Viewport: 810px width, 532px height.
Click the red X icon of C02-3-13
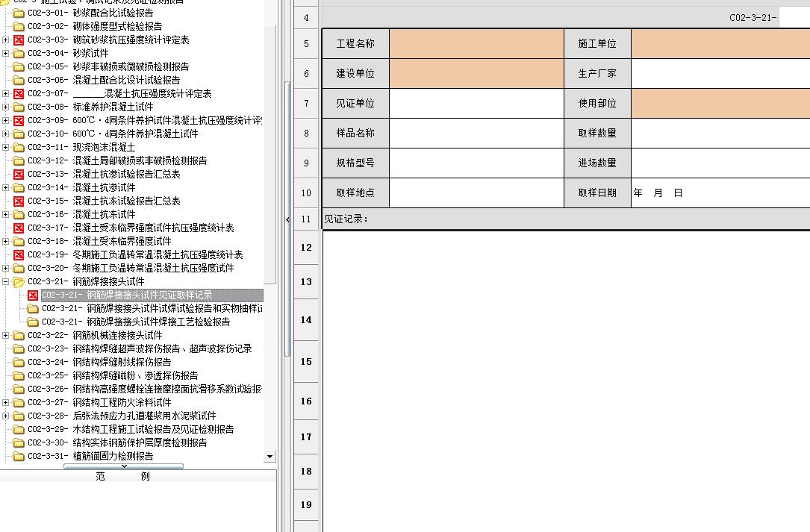click(19, 175)
